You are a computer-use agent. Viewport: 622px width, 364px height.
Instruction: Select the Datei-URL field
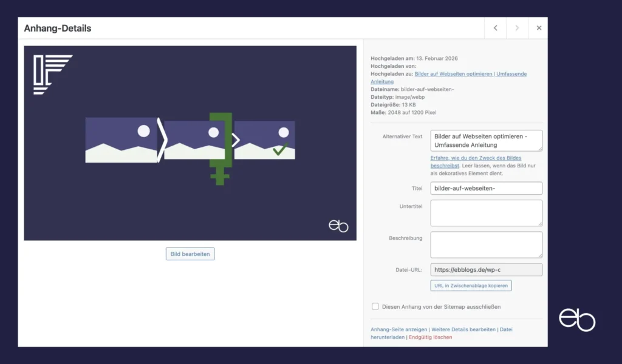(x=486, y=269)
